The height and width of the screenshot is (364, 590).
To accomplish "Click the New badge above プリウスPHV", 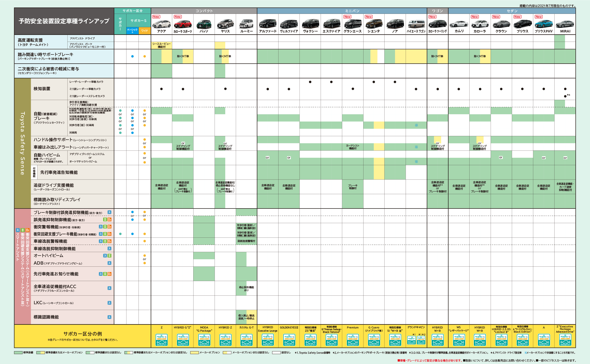I will (539, 17).
